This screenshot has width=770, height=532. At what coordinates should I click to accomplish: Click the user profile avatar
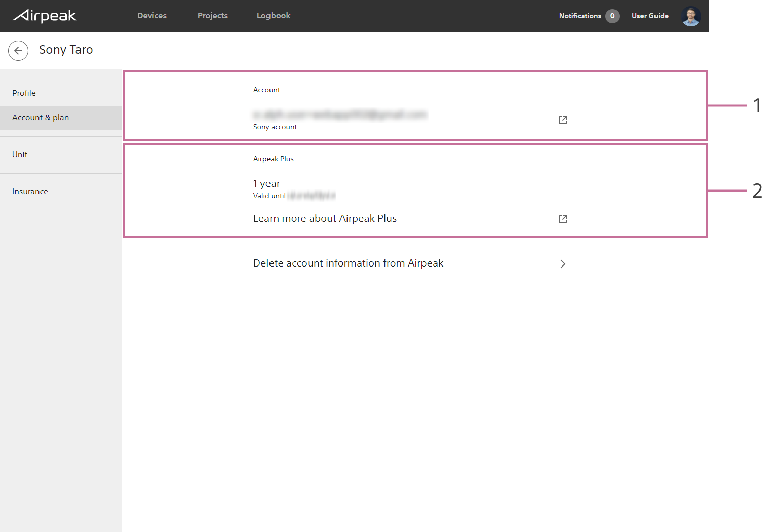pyautogui.click(x=691, y=16)
